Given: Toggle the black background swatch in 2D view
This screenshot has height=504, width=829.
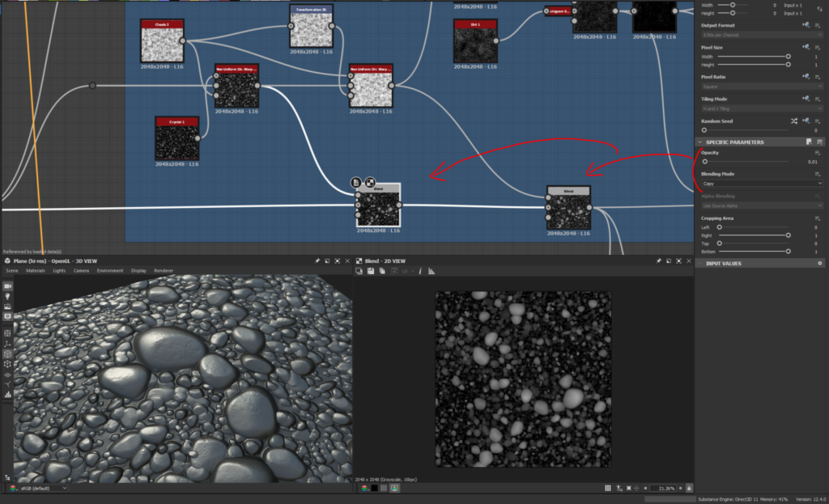Looking at the screenshot, I should (375, 489).
